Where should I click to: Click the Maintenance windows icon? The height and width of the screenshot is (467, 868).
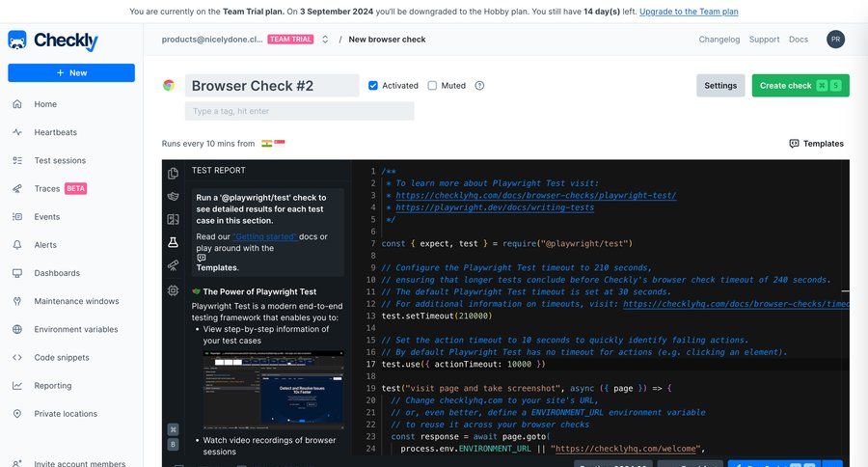pyautogui.click(x=17, y=301)
